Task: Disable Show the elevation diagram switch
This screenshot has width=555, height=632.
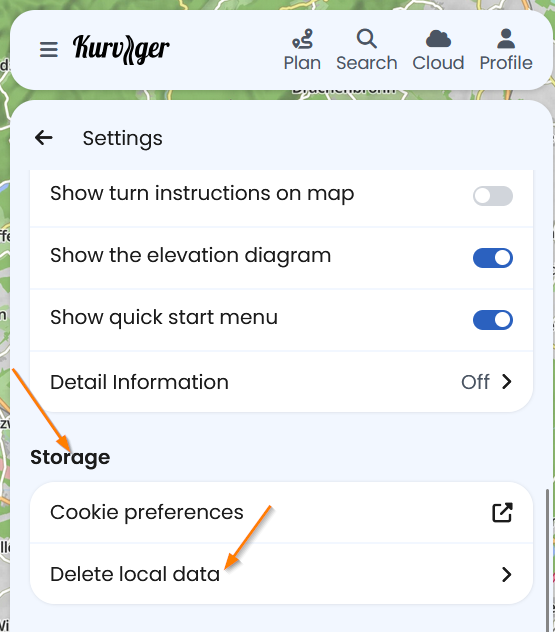Action: point(493,258)
